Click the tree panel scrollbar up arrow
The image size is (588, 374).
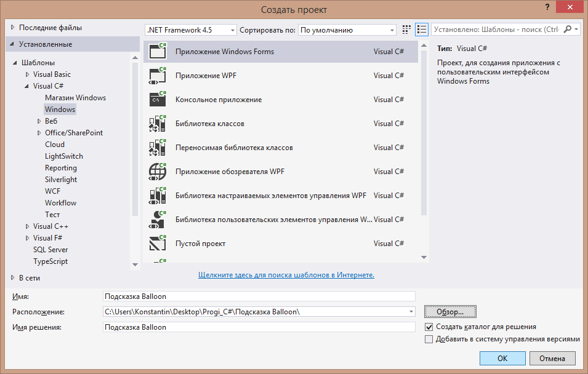click(135, 57)
